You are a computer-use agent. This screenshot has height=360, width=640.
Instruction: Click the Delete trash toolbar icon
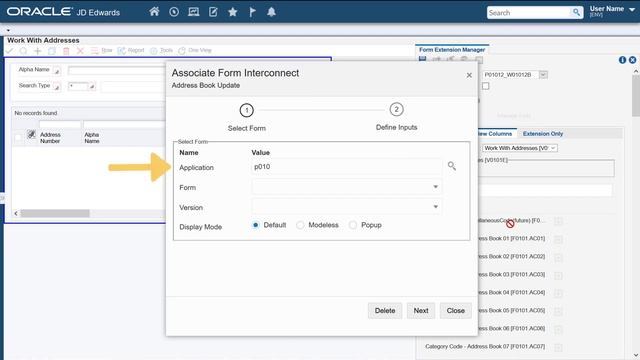tap(66, 51)
